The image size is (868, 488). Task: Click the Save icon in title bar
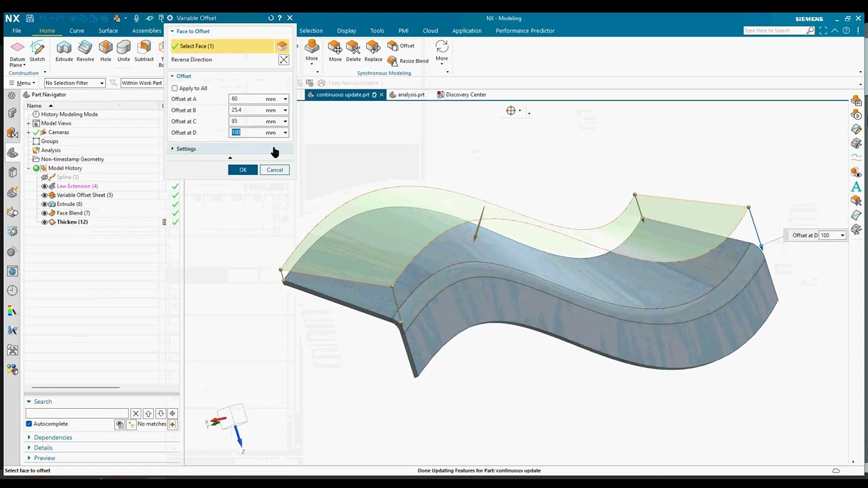point(30,18)
